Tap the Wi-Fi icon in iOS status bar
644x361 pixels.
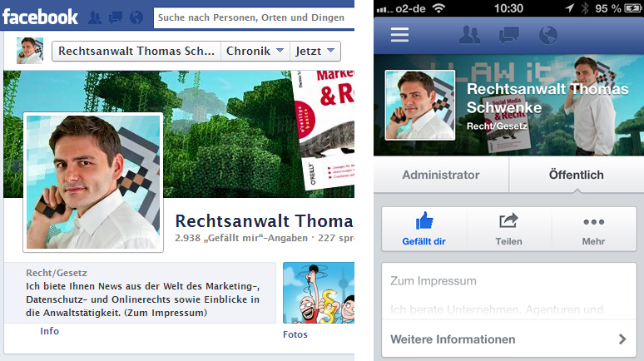(x=438, y=8)
